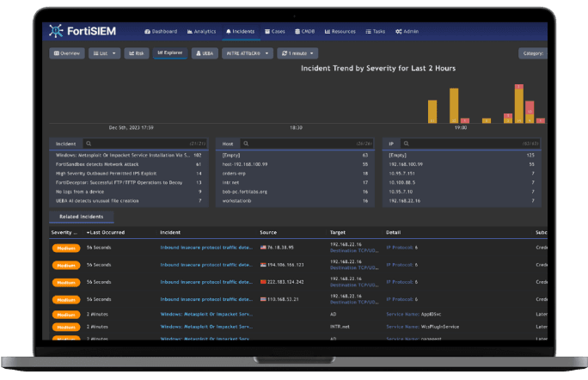Expand the 1 minute refresh interval dropdown
The width and height of the screenshot is (588, 380).
point(297,53)
